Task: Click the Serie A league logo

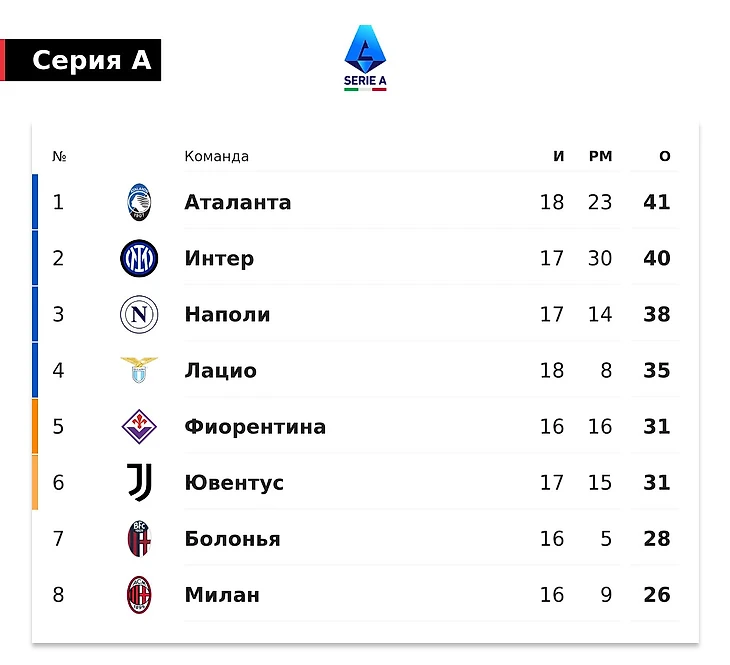Action: 365,58
